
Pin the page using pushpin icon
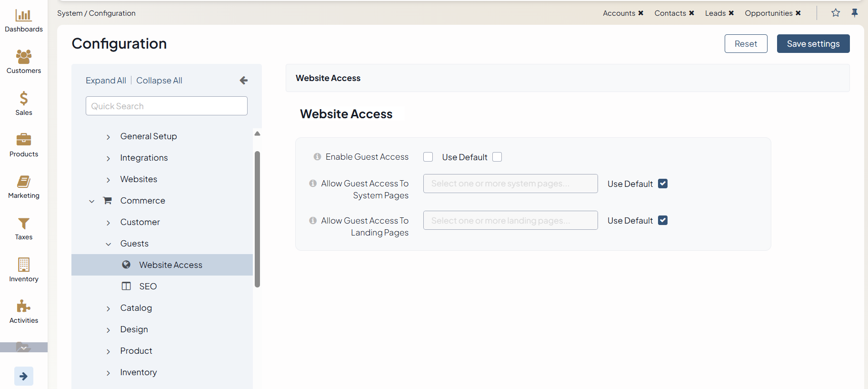coord(855,13)
